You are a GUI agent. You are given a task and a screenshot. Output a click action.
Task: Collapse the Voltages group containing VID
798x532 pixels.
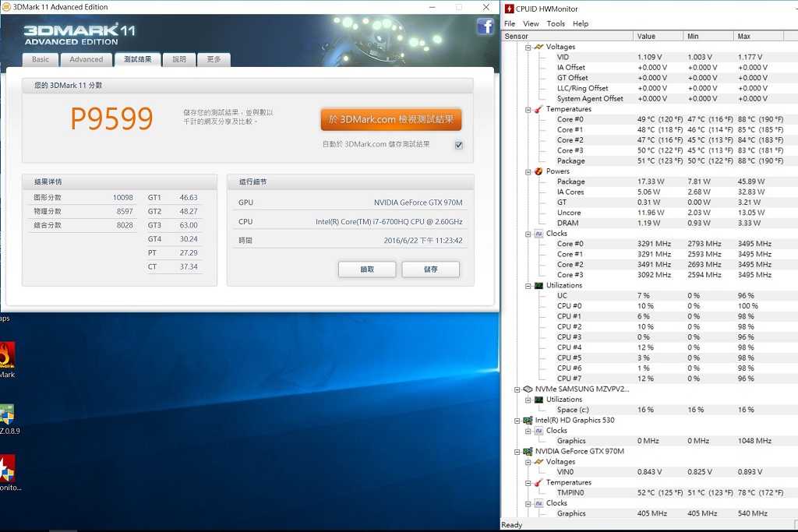point(528,48)
